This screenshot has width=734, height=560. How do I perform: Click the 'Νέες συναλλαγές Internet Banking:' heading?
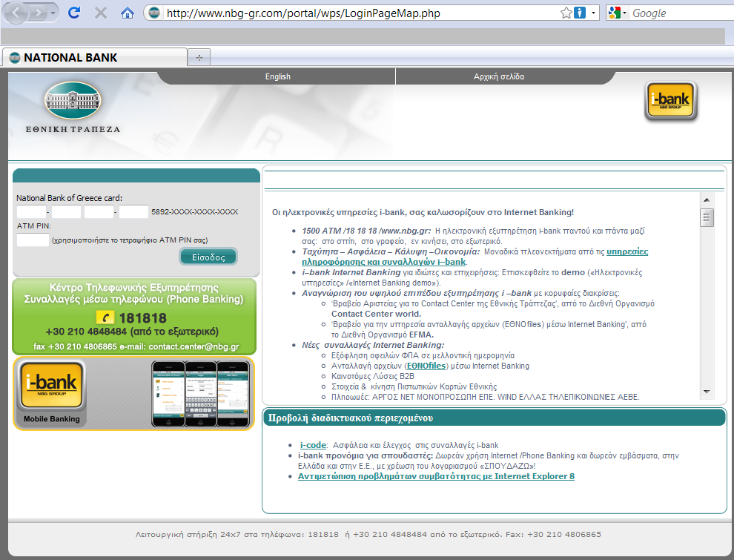[373, 345]
